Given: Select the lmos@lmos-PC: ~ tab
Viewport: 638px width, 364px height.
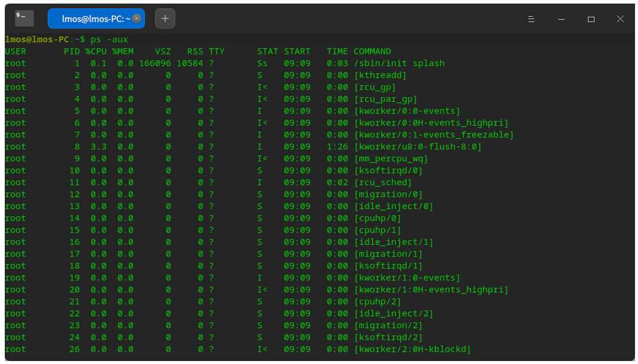Looking at the screenshot, I should pos(95,18).
